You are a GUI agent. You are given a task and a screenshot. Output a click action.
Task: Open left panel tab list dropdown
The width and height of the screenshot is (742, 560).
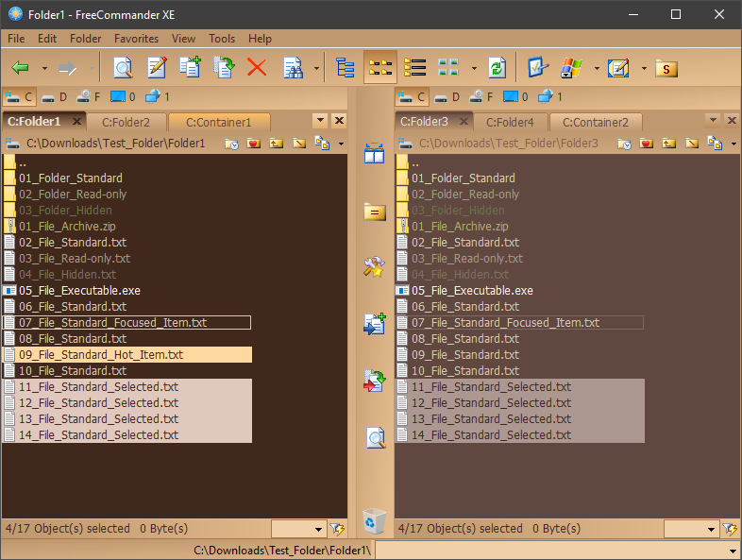(x=320, y=121)
